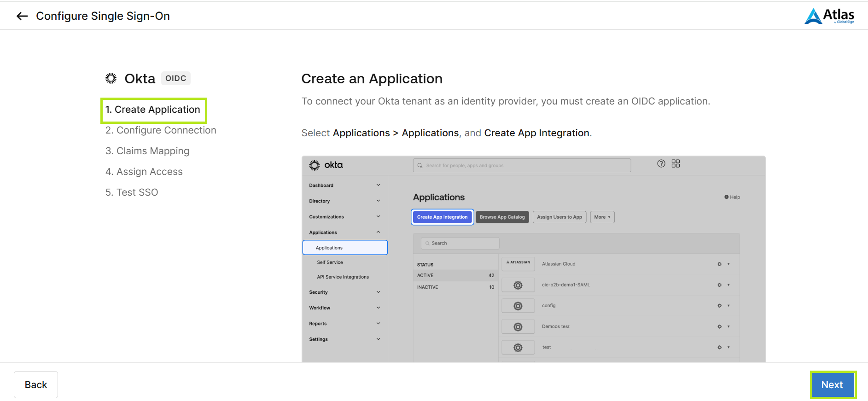Click the app icon for Demoos test
The width and height of the screenshot is (868, 401).
tap(518, 326)
